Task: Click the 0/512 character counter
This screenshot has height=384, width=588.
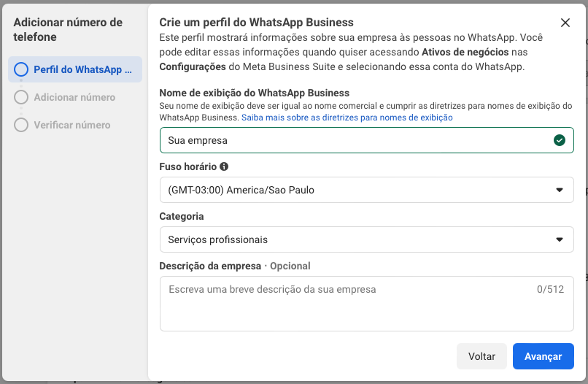Action: point(550,289)
